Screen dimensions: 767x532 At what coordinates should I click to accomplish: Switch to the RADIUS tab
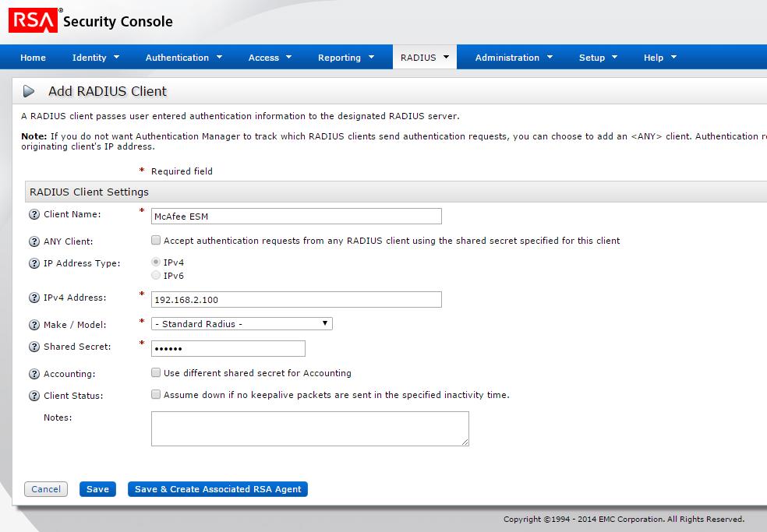pos(419,57)
